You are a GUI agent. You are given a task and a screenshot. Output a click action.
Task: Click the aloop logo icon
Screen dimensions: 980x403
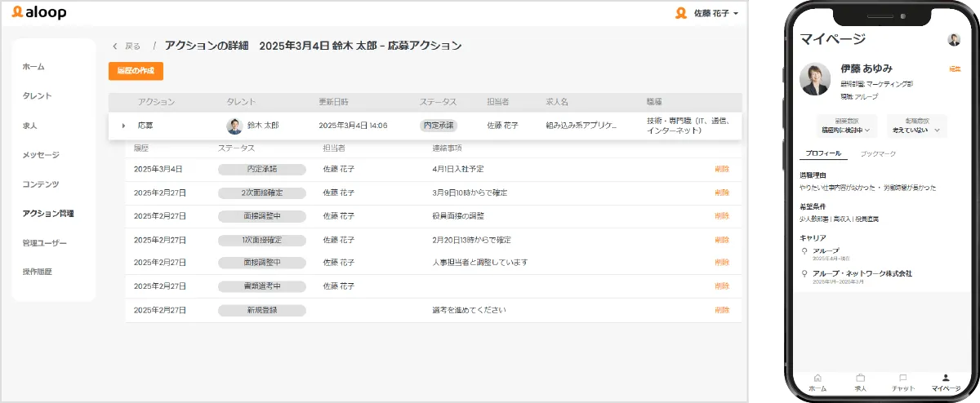tap(17, 12)
